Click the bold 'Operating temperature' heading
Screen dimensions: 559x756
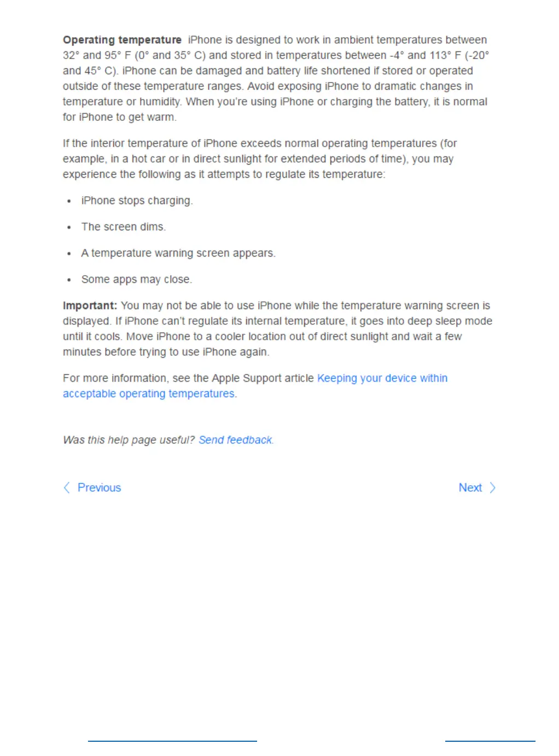point(122,40)
